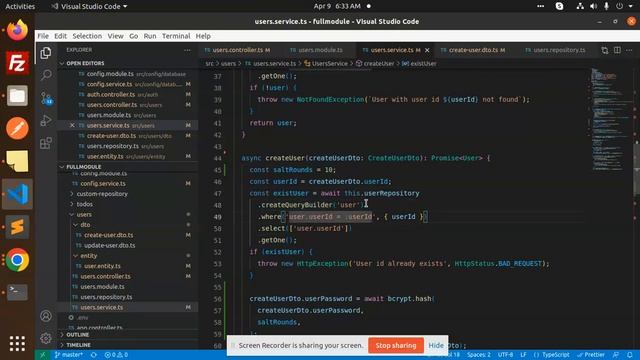The image size is (640, 360).
Task: Expand the todos folder
Action: tap(84, 204)
